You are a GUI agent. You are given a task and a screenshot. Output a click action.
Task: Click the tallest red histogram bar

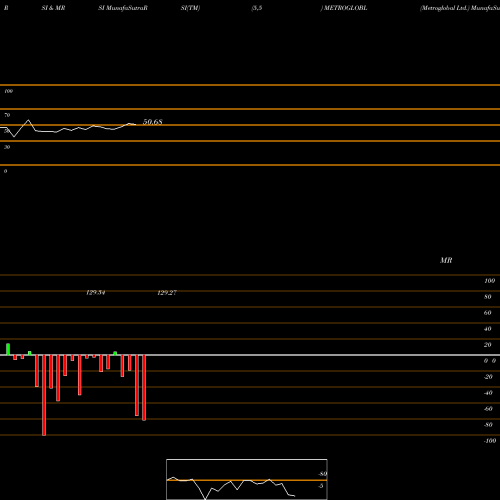click(x=44, y=395)
